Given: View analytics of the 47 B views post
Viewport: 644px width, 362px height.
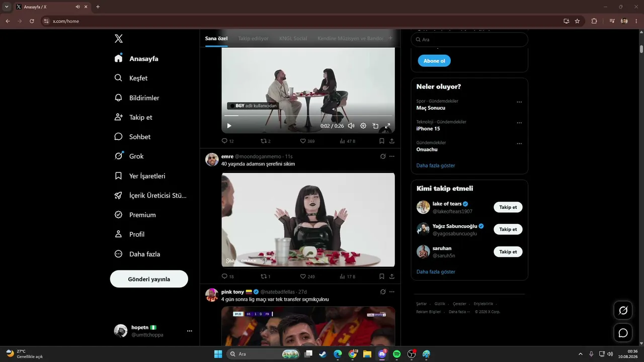Looking at the screenshot, I should [x=347, y=141].
